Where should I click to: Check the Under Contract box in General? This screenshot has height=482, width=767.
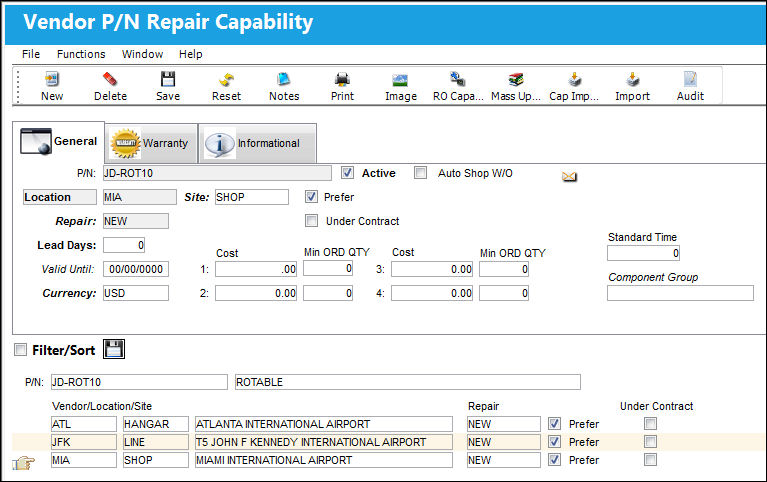coord(311,221)
